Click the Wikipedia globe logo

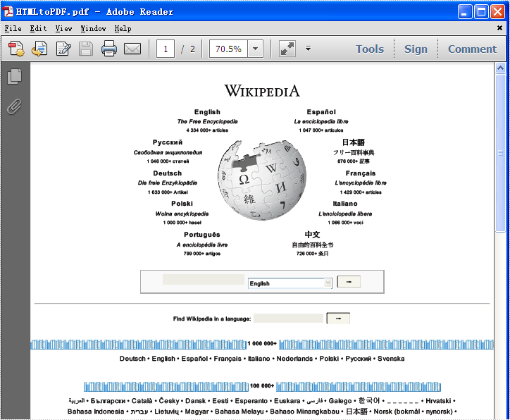(262, 180)
